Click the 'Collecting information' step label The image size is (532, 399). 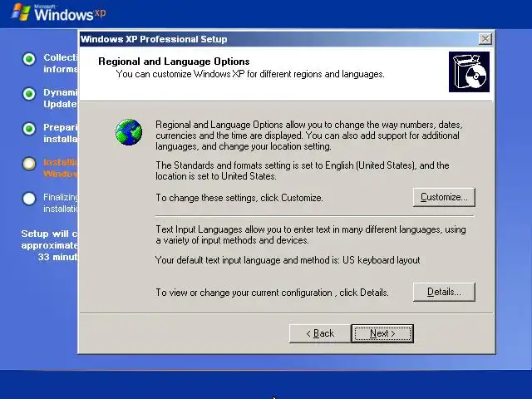point(61,63)
